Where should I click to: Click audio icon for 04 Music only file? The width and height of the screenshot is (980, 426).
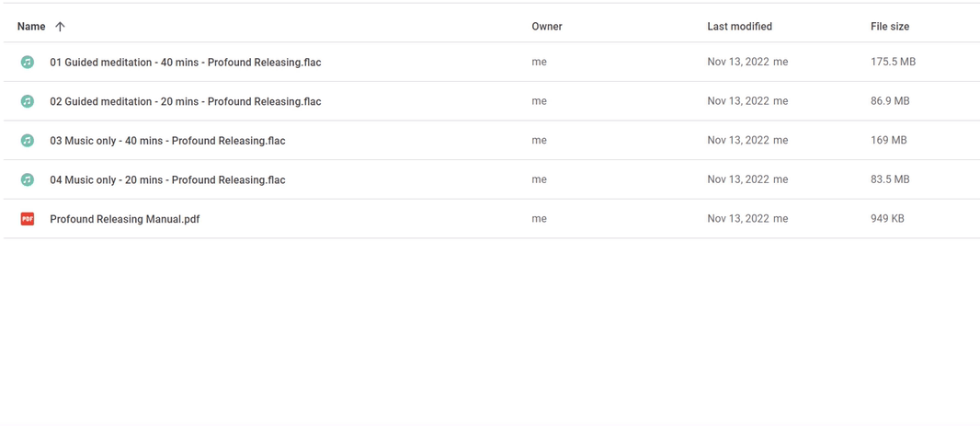[27, 180]
